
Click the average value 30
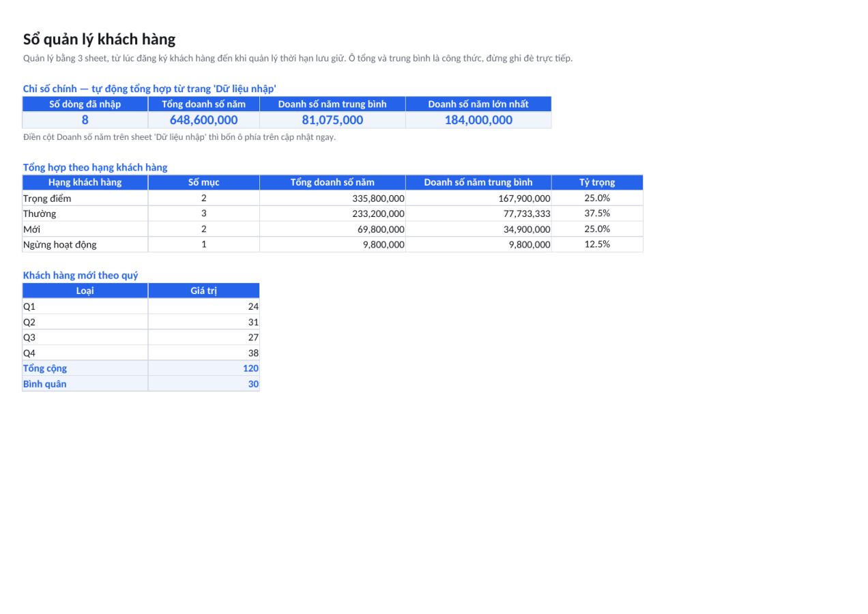(x=204, y=383)
